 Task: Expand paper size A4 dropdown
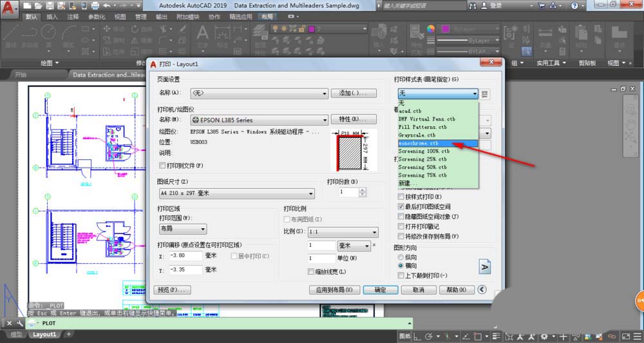click(x=310, y=193)
